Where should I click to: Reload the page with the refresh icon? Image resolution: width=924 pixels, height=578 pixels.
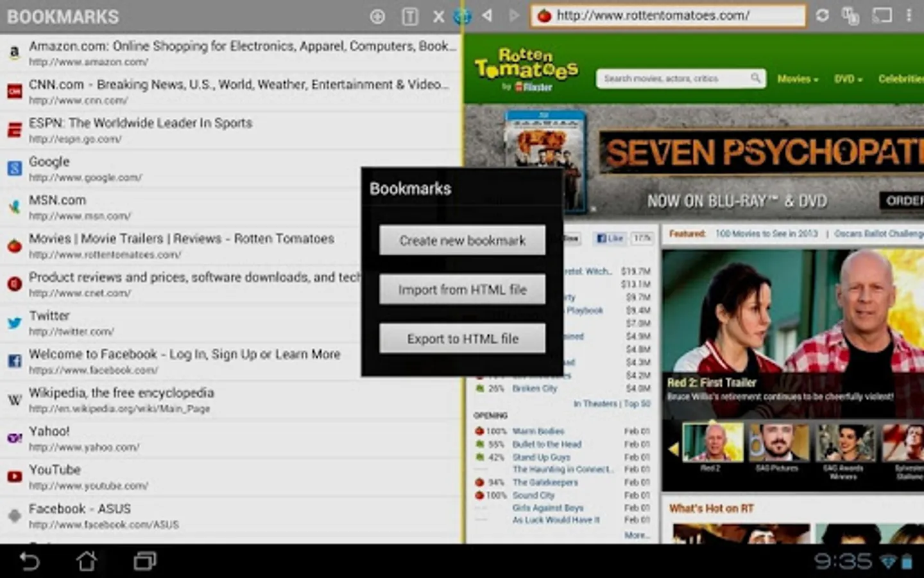(822, 15)
